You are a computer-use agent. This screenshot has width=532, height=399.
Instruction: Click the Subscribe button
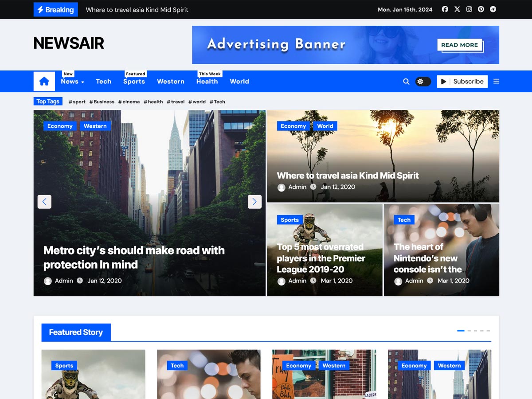point(462,81)
